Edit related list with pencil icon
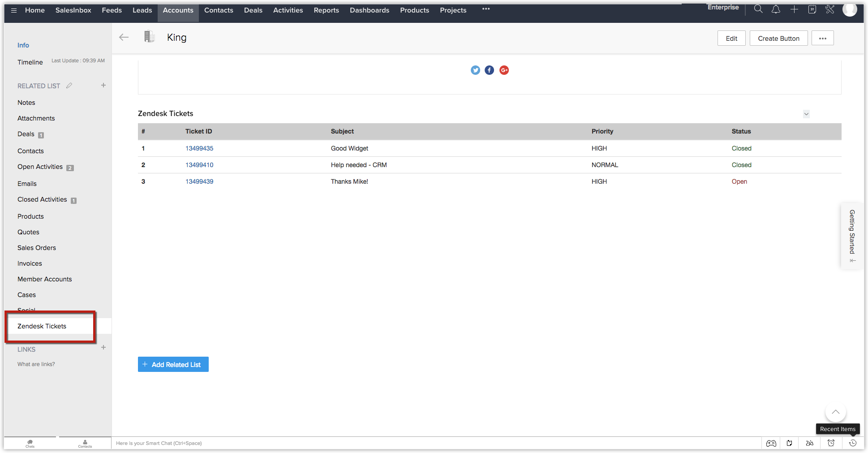This screenshot has width=868, height=453. point(69,86)
